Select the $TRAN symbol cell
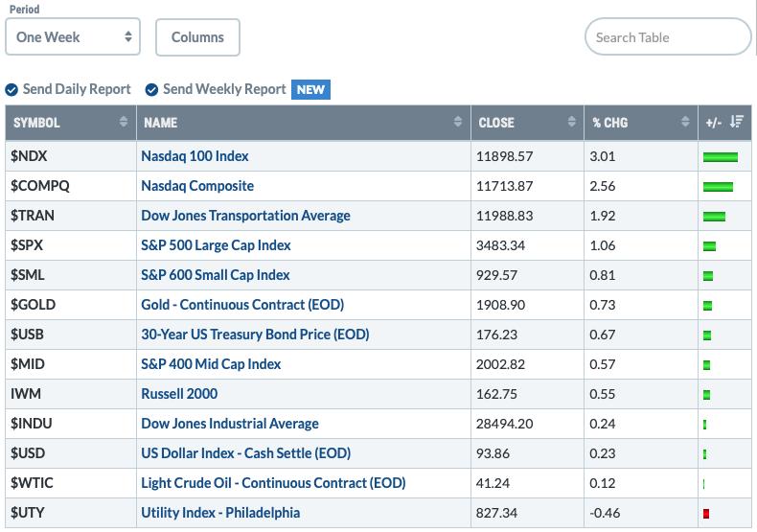 coord(71,216)
